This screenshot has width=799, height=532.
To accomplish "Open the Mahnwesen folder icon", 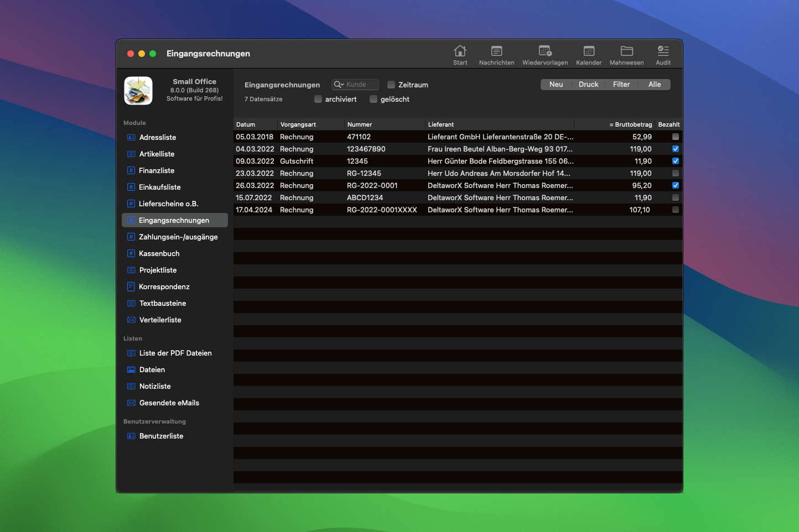I will pyautogui.click(x=626, y=51).
